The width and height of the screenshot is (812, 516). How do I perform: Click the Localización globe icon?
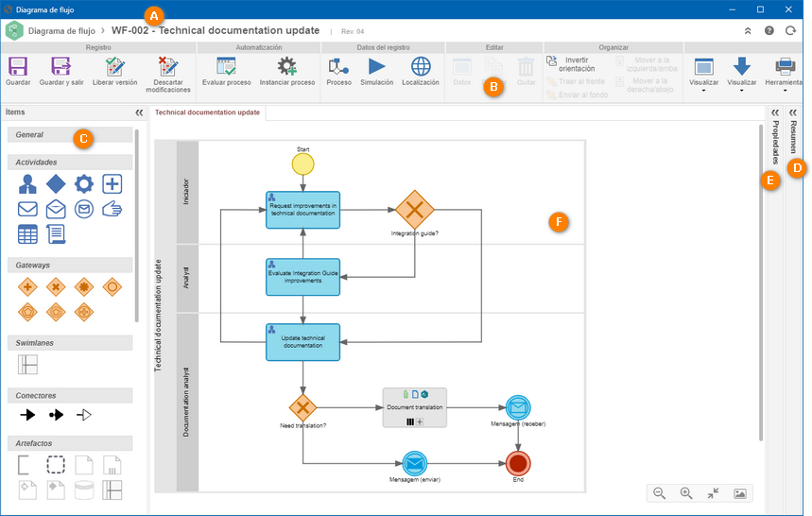tap(421, 67)
